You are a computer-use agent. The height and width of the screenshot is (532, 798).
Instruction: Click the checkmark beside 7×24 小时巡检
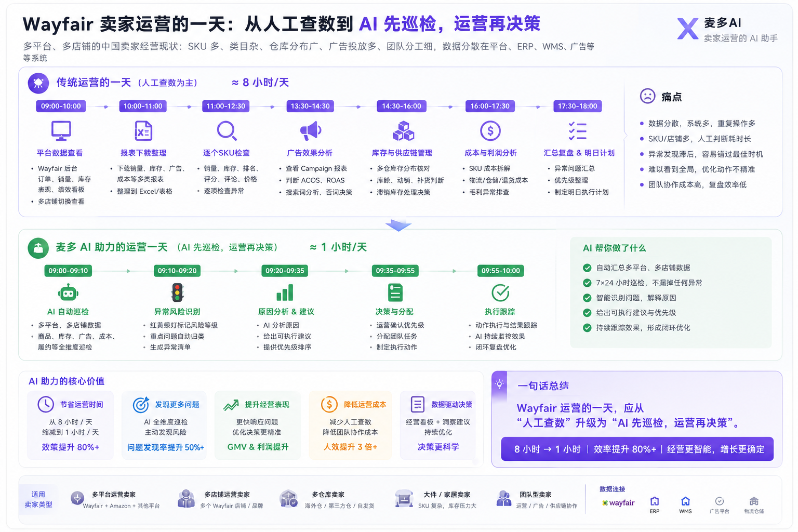(x=587, y=283)
